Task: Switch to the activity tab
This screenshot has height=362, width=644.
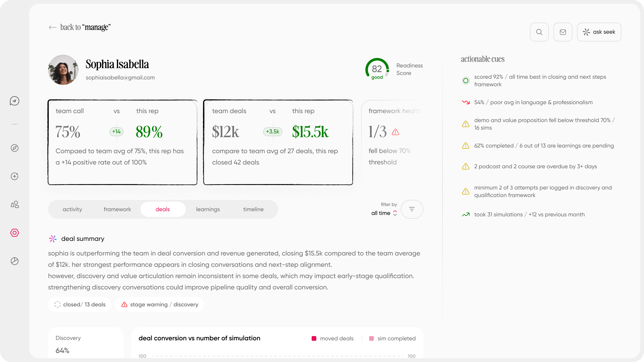Action: pos(72,209)
